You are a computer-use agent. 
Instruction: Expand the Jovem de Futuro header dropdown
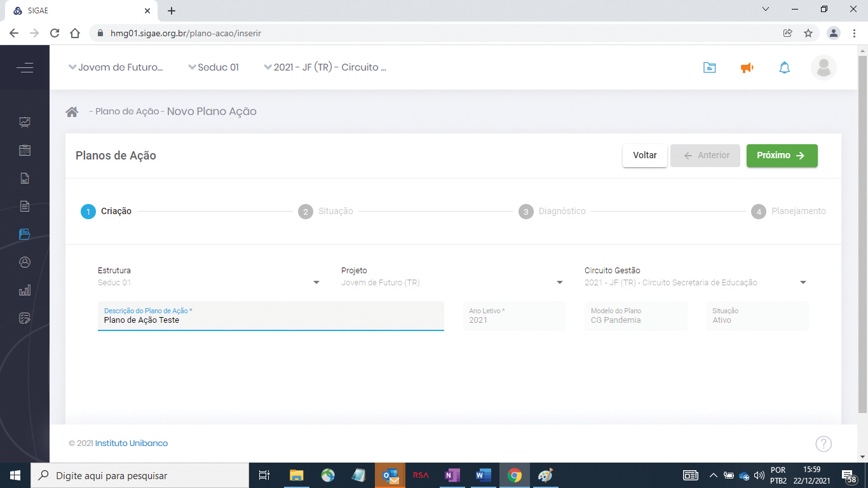click(116, 67)
